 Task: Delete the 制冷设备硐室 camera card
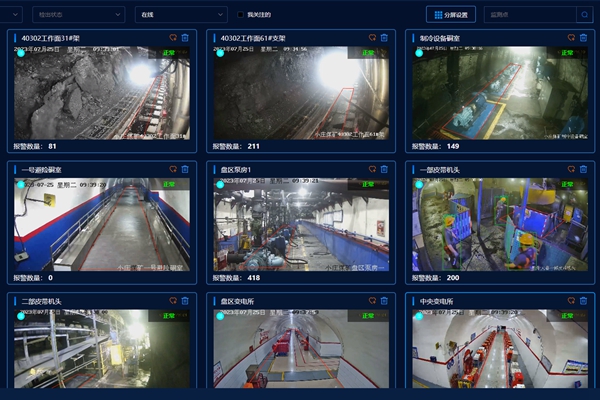tap(584, 38)
